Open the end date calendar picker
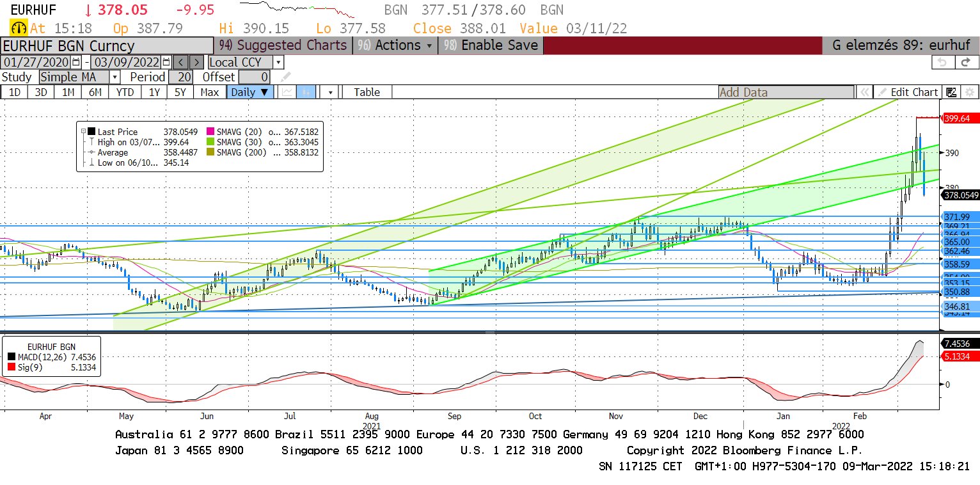Viewport: 980px width, 485px height. pyautogui.click(x=166, y=62)
